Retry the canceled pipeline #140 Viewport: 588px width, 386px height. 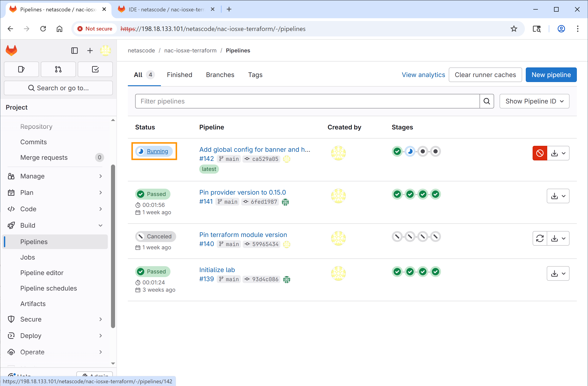tap(540, 238)
